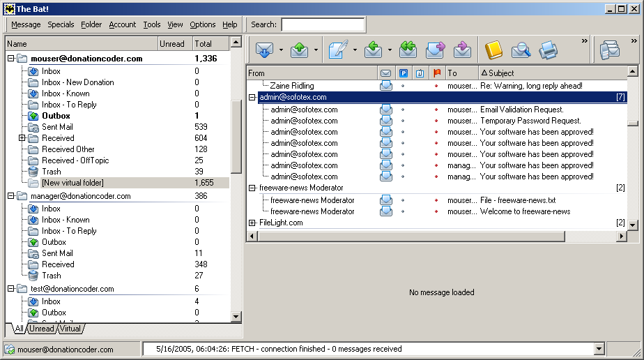
Task: Open the Account menu
Action: [123, 24]
